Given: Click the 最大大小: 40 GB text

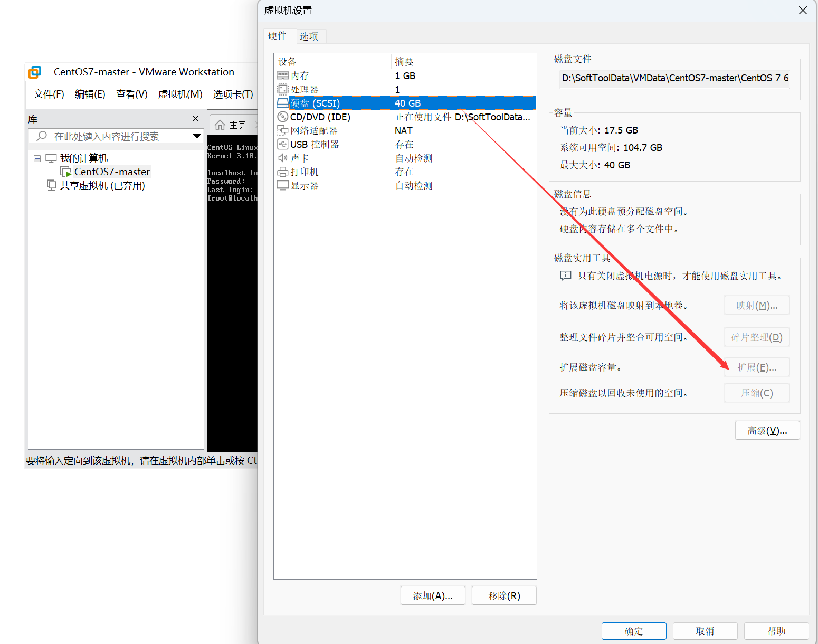Looking at the screenshot, I should pyautogui.click(x=595, y=165).
